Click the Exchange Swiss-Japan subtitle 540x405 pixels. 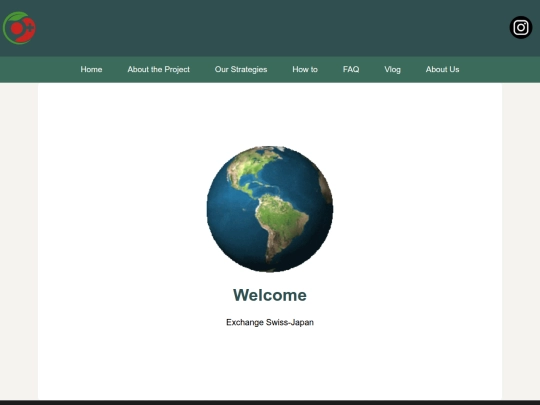(270, 322)
